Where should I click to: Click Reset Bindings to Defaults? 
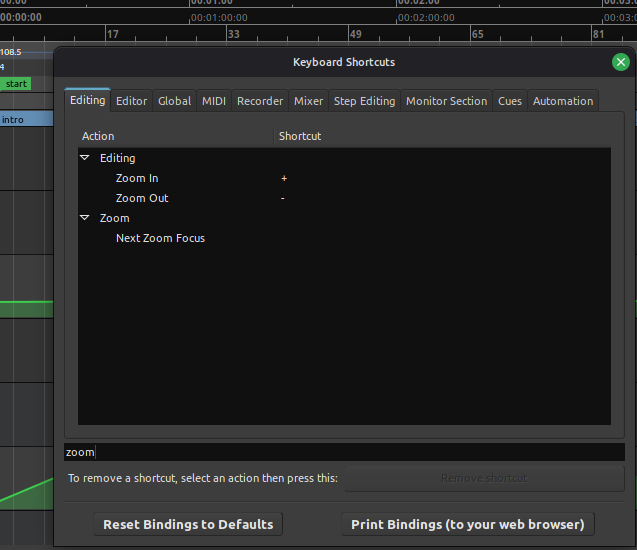[188, 524]
